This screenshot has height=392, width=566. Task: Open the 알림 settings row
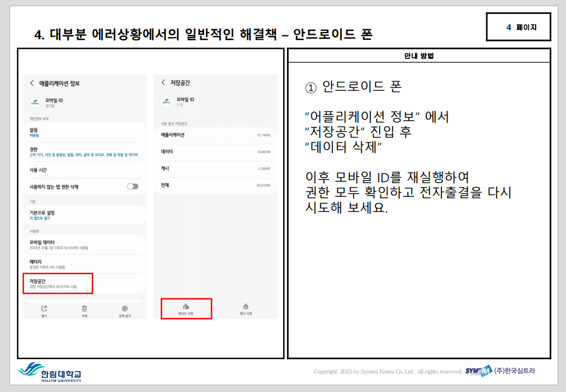[x=83, y=132]
